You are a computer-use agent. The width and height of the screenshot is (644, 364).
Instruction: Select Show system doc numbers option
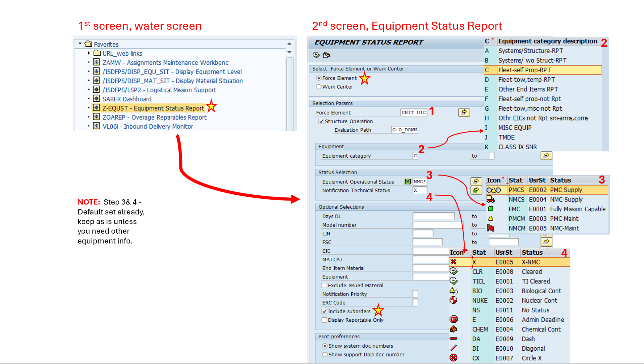point(325,346)
